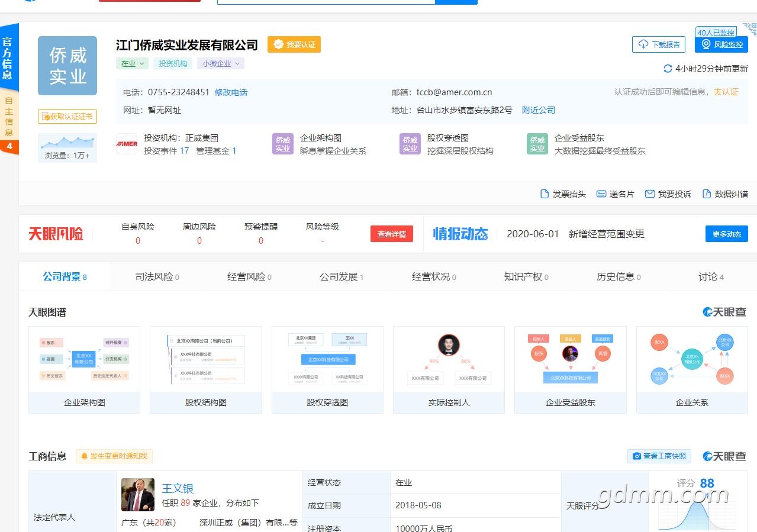
Task: Switch to the 经营风险 tab
Action: pos(249,276)
